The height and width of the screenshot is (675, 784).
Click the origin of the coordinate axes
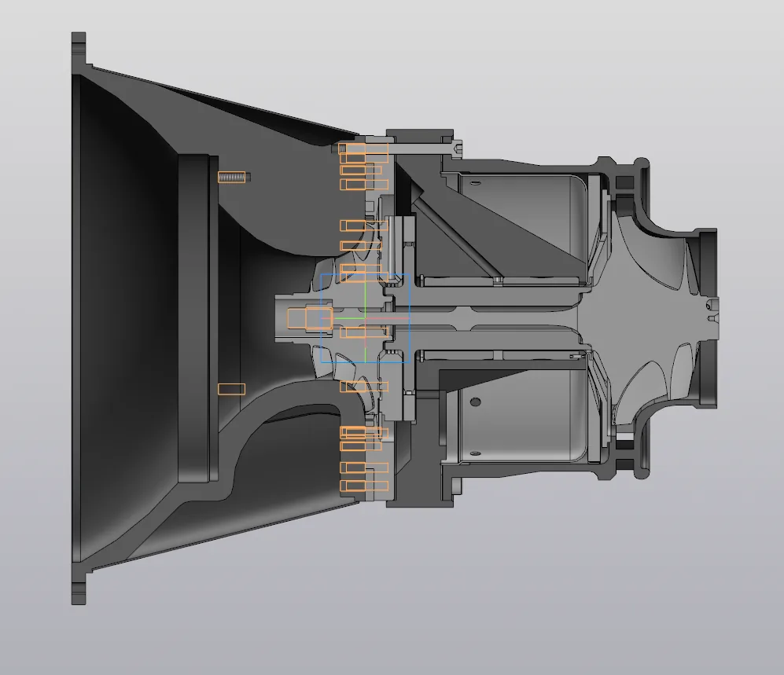click(366, 318)
